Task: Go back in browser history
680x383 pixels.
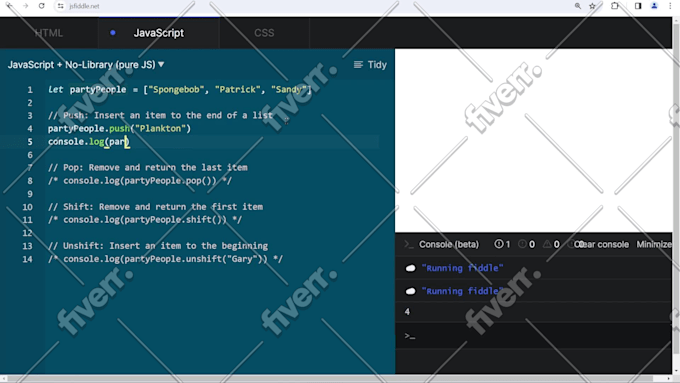Action: tap(9, 6)
